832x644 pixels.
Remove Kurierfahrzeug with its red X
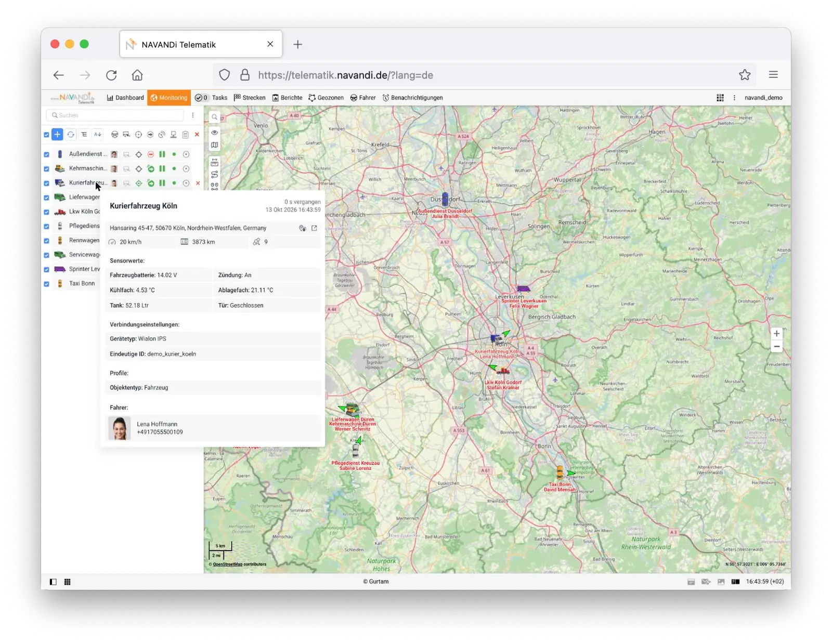click(198, 183)
